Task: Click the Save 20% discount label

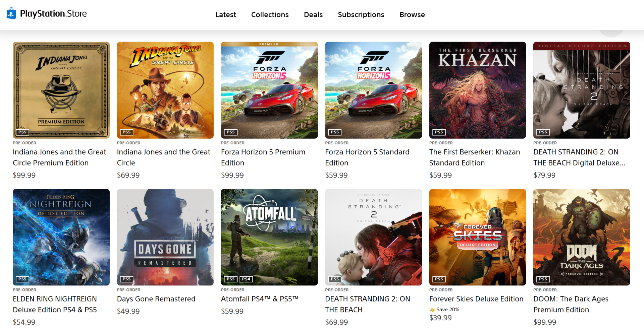Action: (x=448, y=310)
